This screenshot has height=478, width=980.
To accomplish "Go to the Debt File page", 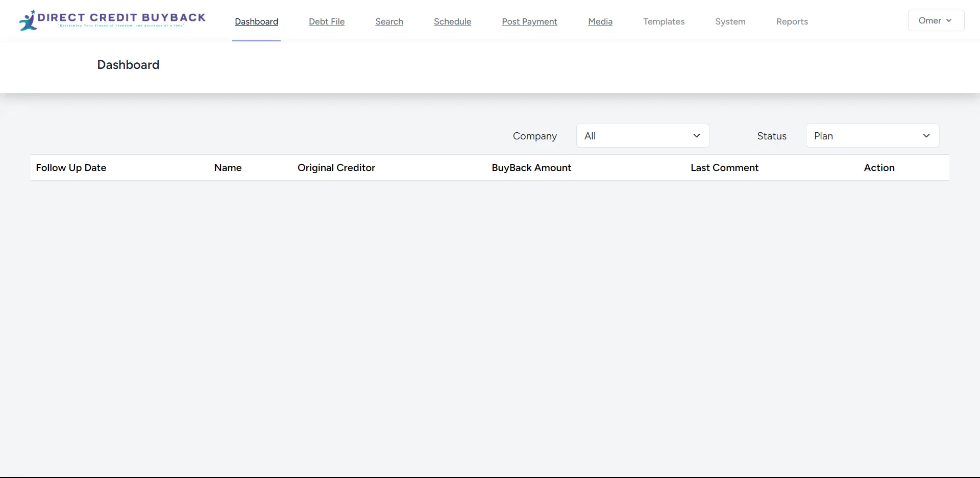I will (327, 21).
